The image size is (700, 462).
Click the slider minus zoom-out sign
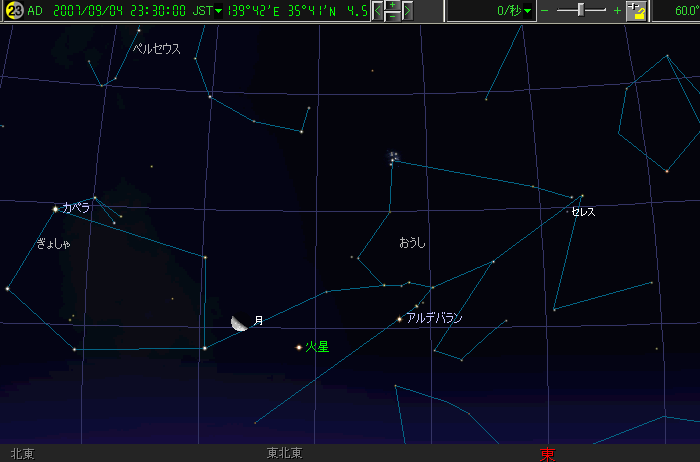545,11
